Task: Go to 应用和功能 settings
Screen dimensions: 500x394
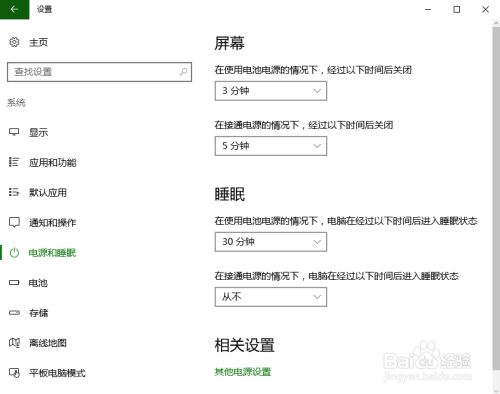Action: coord(53,162)
